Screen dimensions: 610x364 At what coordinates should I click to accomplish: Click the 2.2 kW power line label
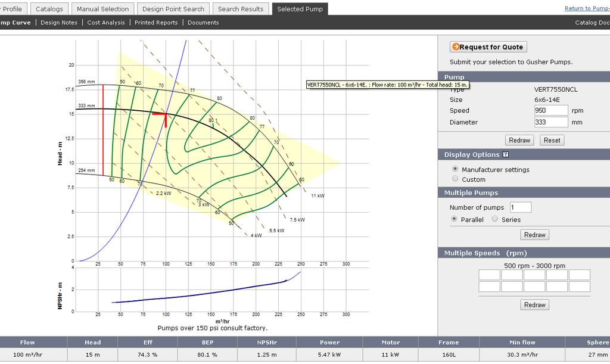(163, 193)
